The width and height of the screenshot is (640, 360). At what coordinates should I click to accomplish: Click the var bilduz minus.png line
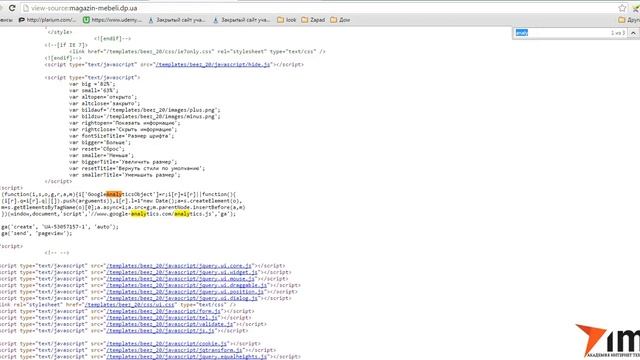144,117
